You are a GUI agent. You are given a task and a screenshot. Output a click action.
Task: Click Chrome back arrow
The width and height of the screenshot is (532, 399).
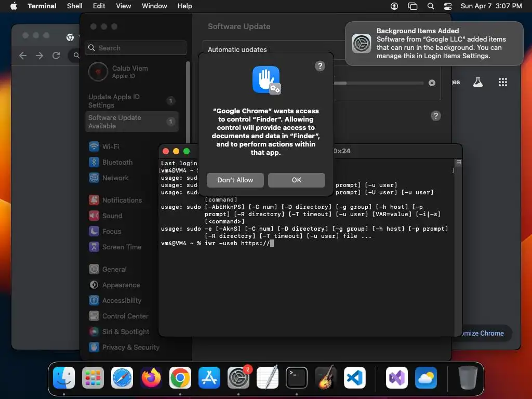(23, 56)
